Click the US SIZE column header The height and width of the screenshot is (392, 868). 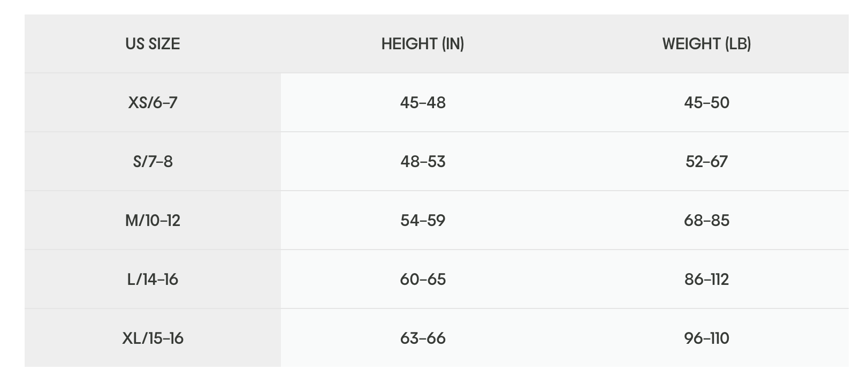153,43
